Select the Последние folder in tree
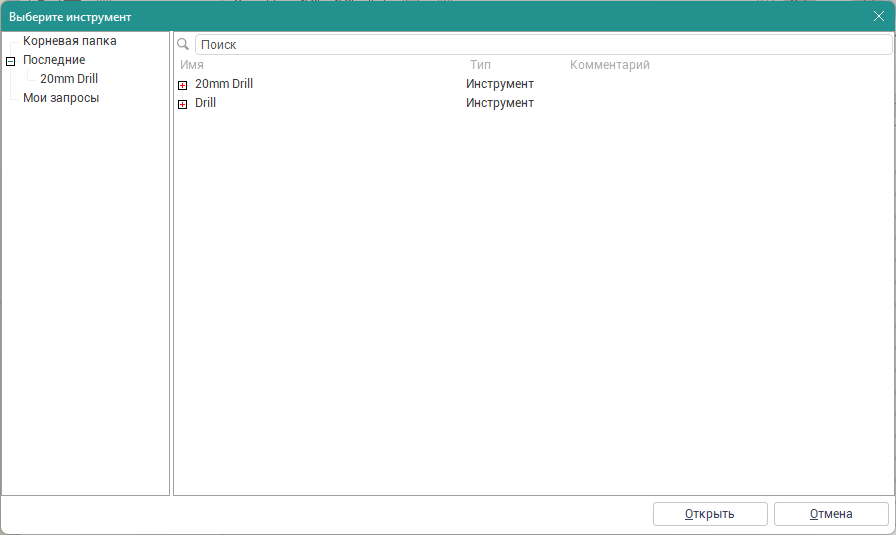896x535 pixels. click(54, 60)
